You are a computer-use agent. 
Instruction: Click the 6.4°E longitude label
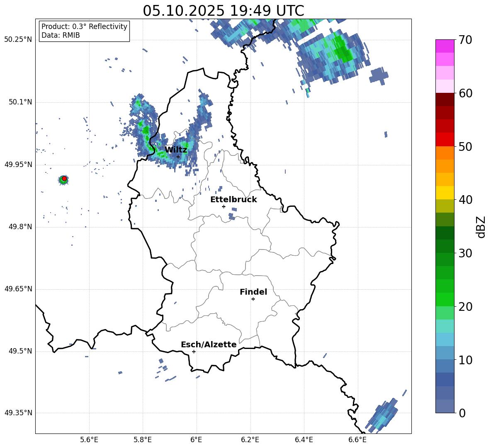tap(304, 440)
